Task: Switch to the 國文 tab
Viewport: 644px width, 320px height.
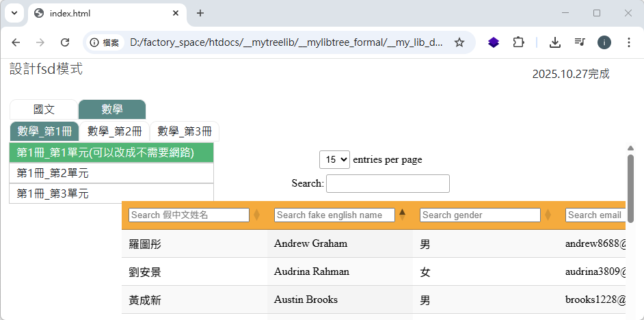Action: [44, 109]
